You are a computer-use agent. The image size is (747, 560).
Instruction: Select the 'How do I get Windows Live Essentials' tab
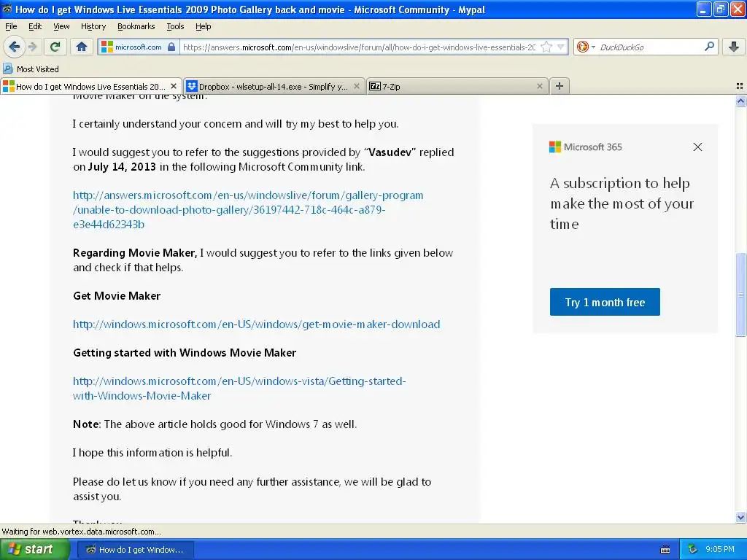(x=90, y=86)
